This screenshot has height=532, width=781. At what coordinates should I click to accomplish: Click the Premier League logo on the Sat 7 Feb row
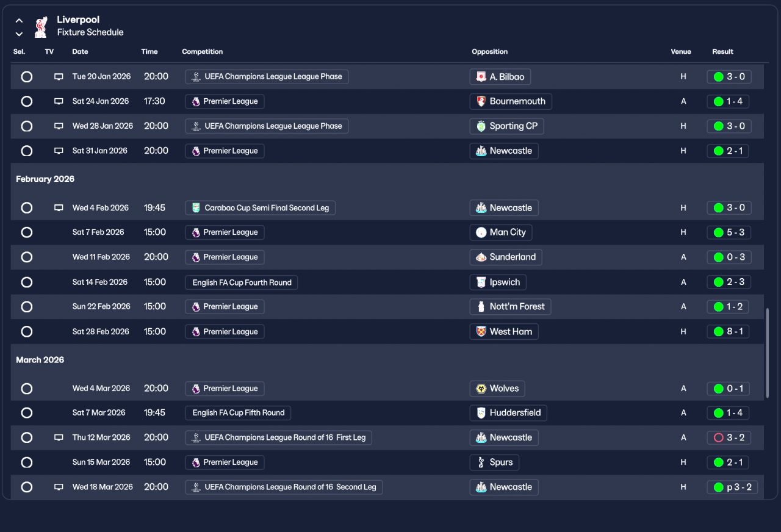[x=196, y=232]
